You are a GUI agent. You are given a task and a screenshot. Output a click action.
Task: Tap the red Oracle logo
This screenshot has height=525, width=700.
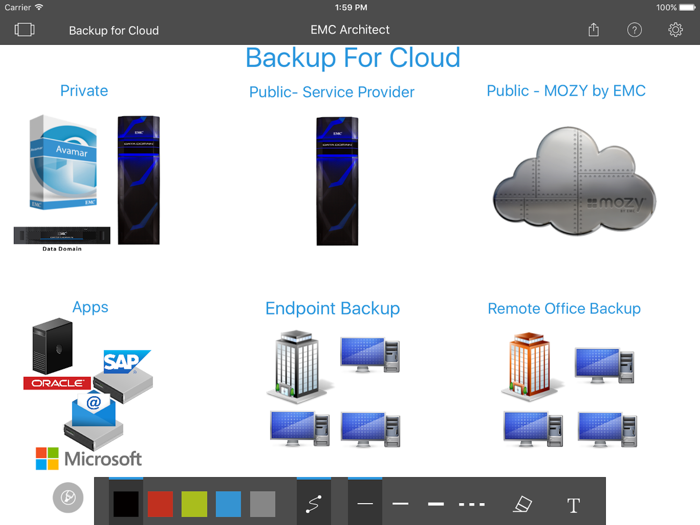(57, 383)
